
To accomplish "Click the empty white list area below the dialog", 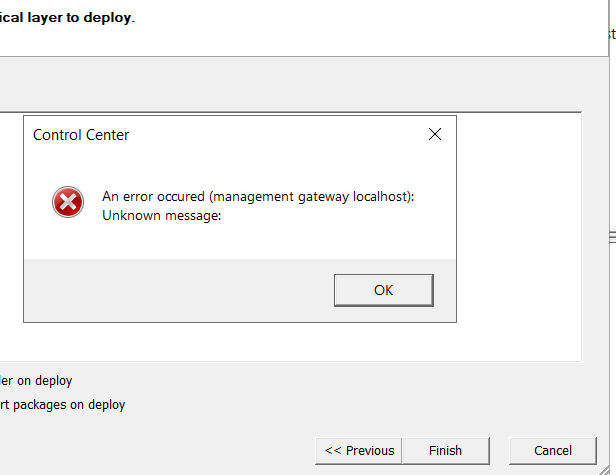I will point(291,342).
